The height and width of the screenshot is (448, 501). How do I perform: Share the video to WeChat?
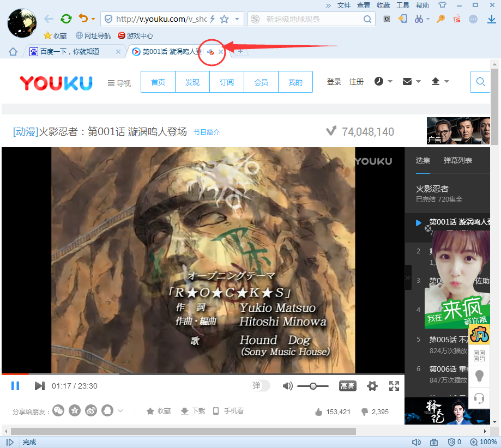click(x=58, y=410)
